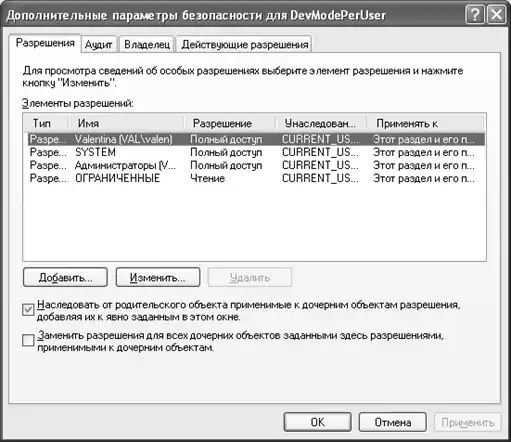511x442 pixels.
Task: Click the Унаследован... column header
Action: tap(321, 123)
